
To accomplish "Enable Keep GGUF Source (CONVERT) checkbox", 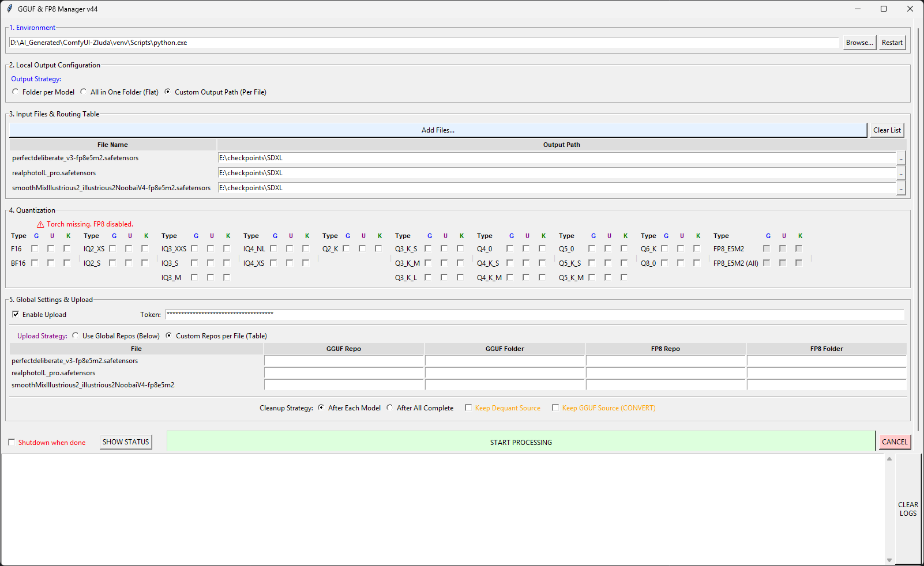I will click(555, 408).
